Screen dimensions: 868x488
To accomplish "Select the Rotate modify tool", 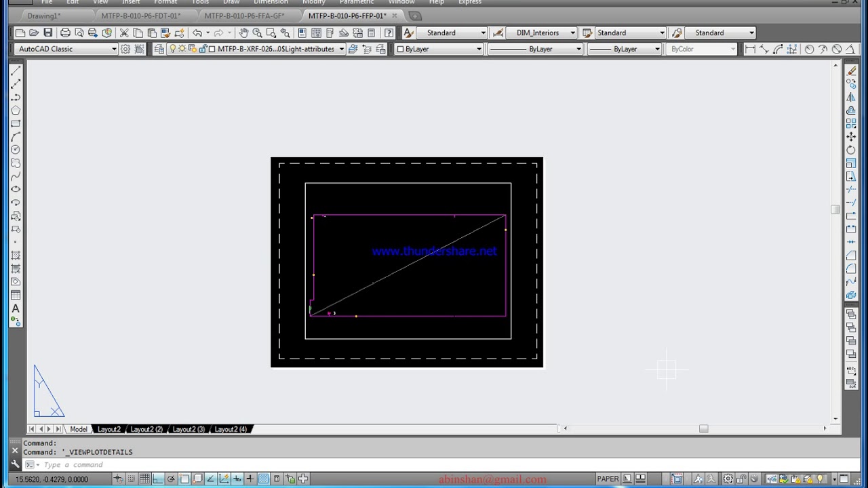I will [x=851, y=150].
